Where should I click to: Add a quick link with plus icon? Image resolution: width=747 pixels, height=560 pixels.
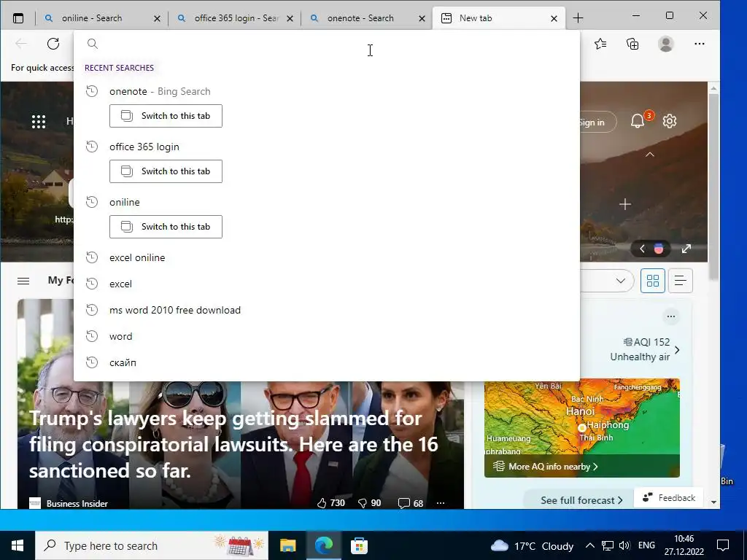[625, 204]
